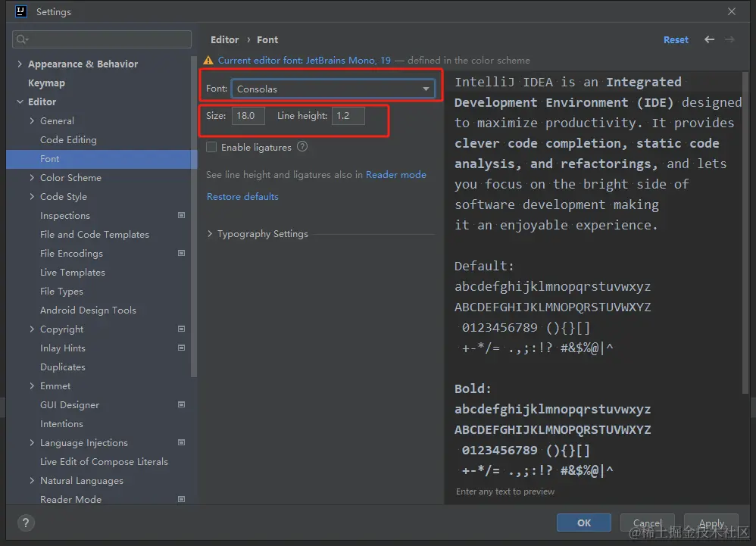Click the Line height field showing 1.2
The image size is (756, 546).
point(348,116)
